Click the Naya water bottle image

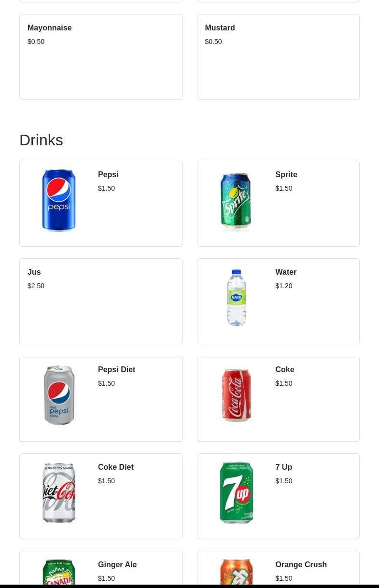(x=236, y=298)
